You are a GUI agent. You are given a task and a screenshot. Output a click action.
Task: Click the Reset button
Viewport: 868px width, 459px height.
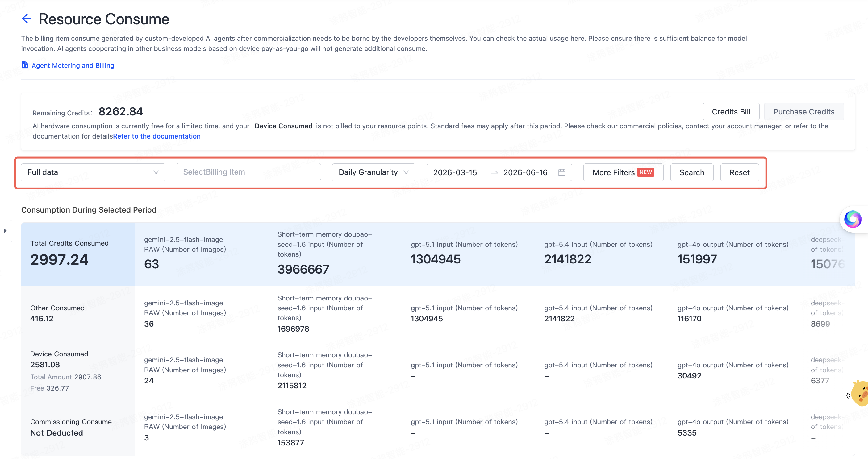click(x=739, y=172)
